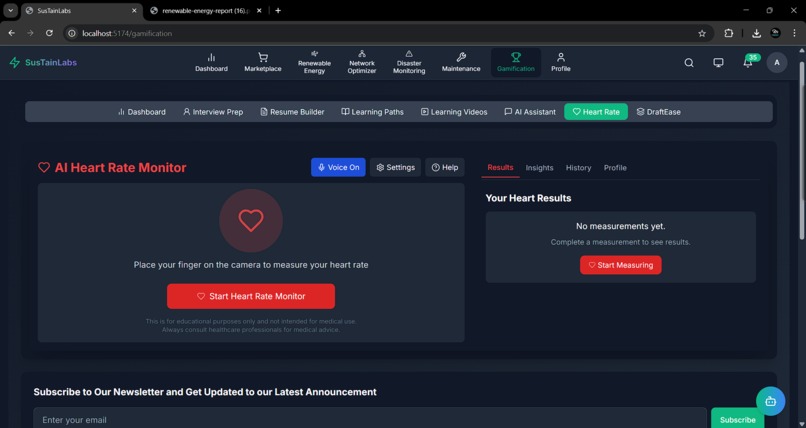Click Start Measuring button
This screenshot has width=806, height=428.
click(620, 265)
